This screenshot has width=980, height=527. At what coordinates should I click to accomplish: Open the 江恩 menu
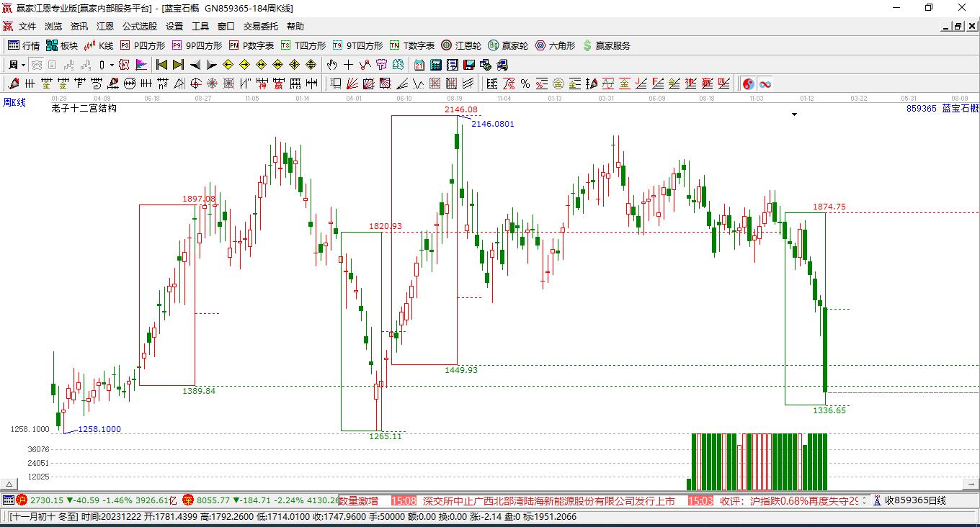[105, 27]
